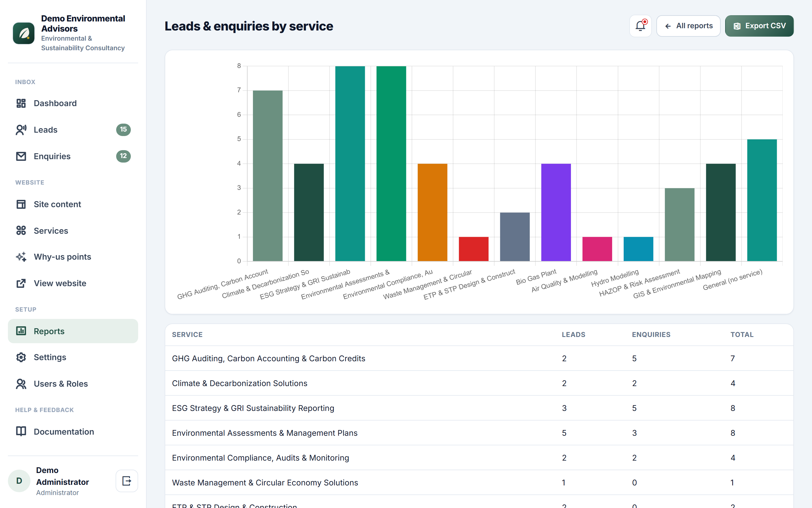Go back to All reports
This screenshot has width=812, height=508.
point(688,26)
